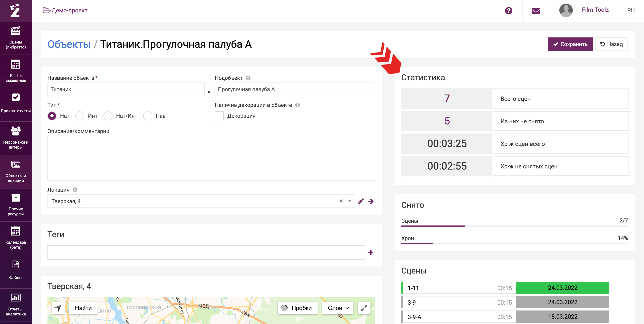The height and width of the screenshot is (324, 644).
Task: Go to Персонажи и актеры section
Action: [x=16, y=138]
